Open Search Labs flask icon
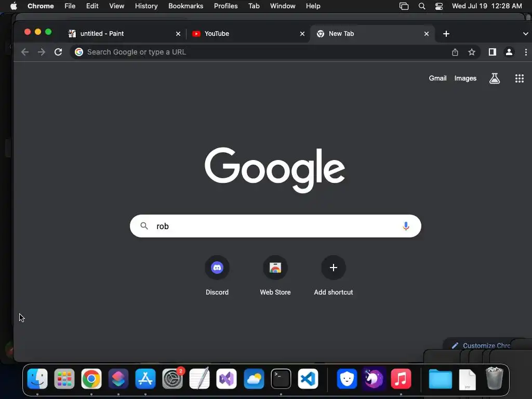 coord(495,78)
